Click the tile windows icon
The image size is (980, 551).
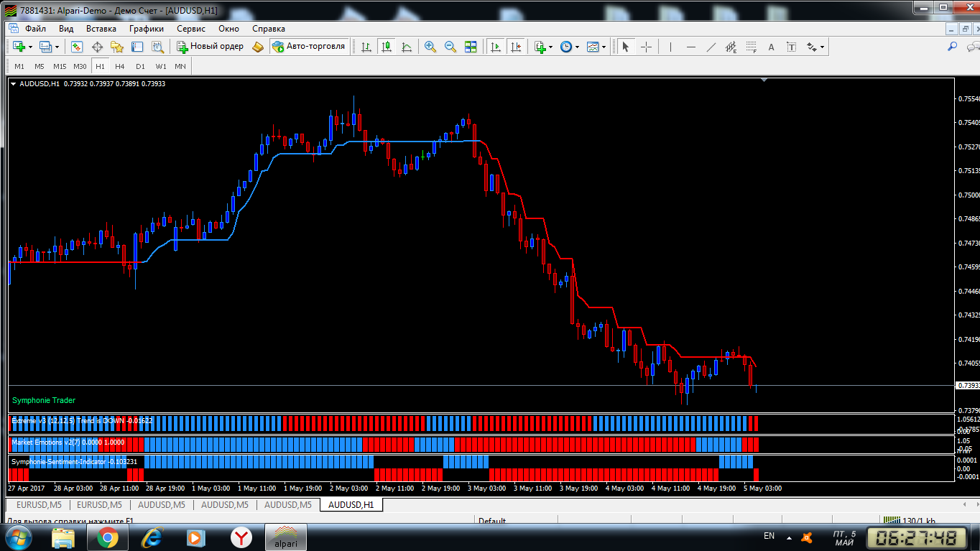(x=471, y=47)
